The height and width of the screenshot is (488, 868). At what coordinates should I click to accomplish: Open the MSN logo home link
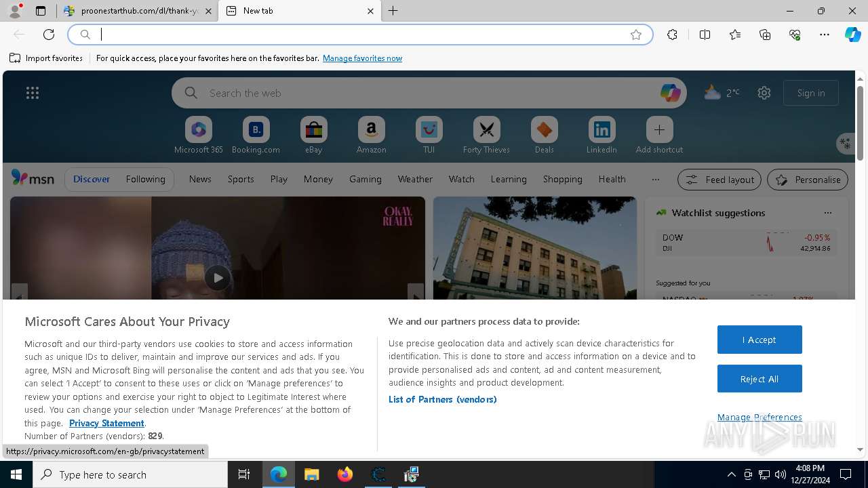(33, 178)
